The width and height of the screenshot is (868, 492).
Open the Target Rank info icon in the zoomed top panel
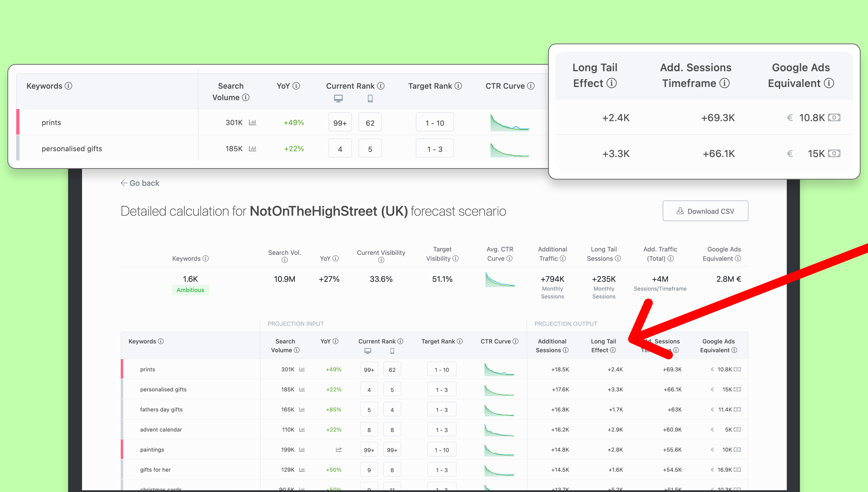point(458,86)
